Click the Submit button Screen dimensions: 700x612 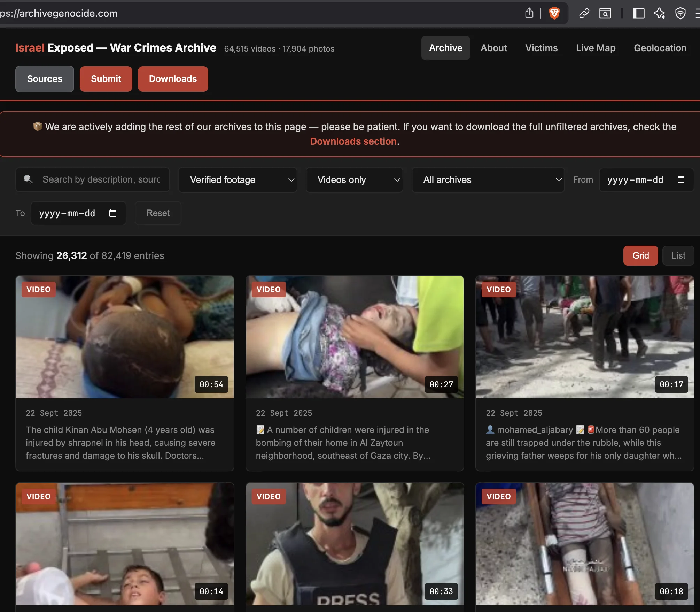click(106, 79)
